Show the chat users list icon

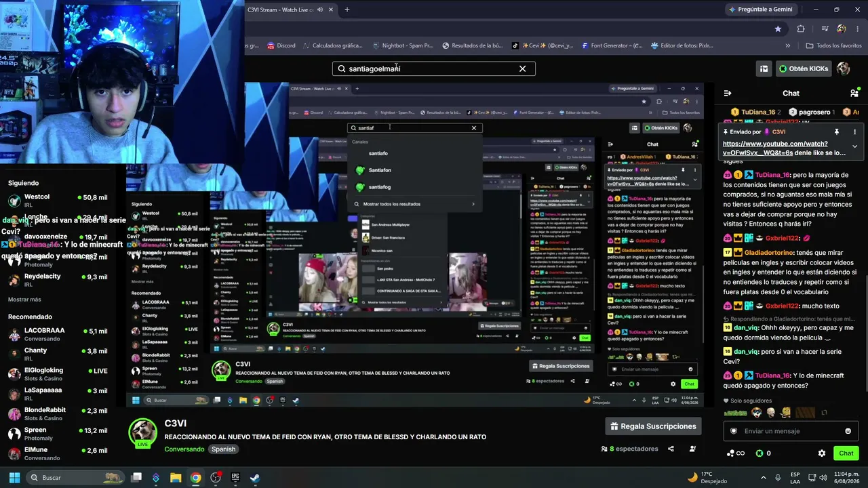click(x=854, y=94)
